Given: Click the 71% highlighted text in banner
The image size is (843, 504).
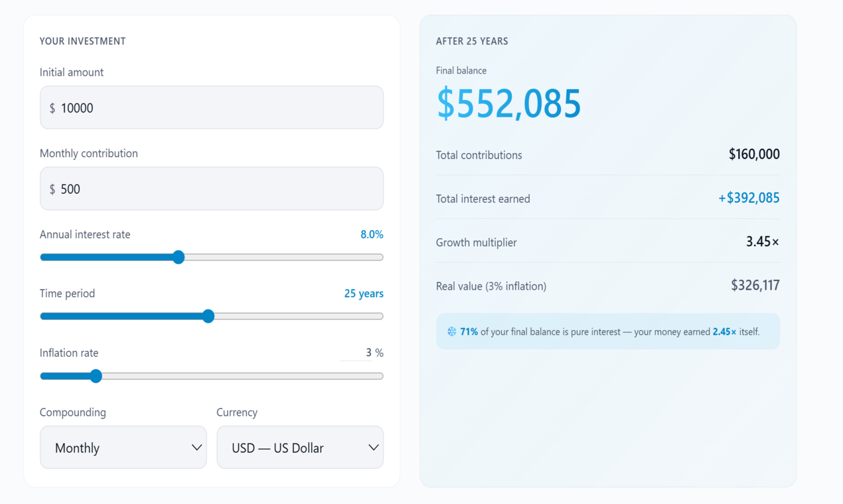Looking at the screenshot, I should click(x=469, y=332).
